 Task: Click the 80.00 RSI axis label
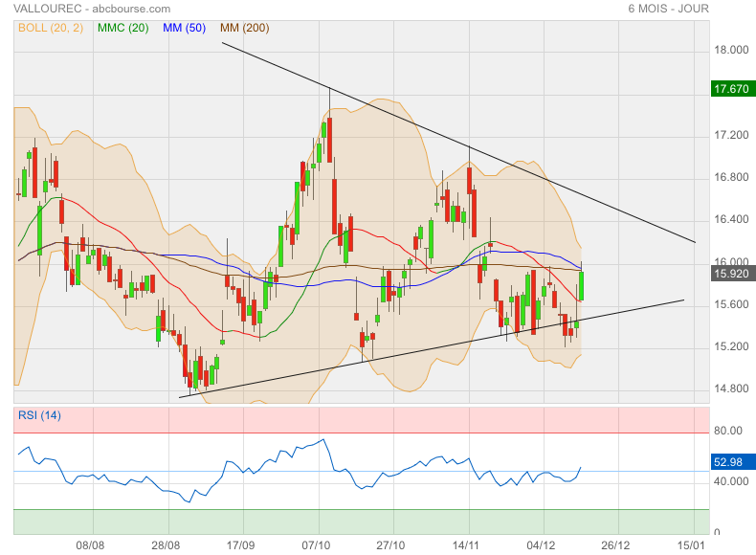728,431
